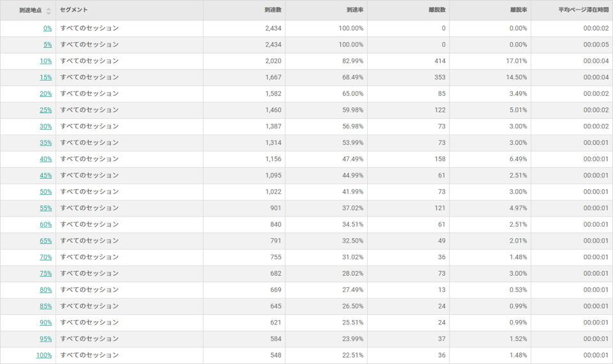Select the 35% reach point link

click(x=45, y=143)
